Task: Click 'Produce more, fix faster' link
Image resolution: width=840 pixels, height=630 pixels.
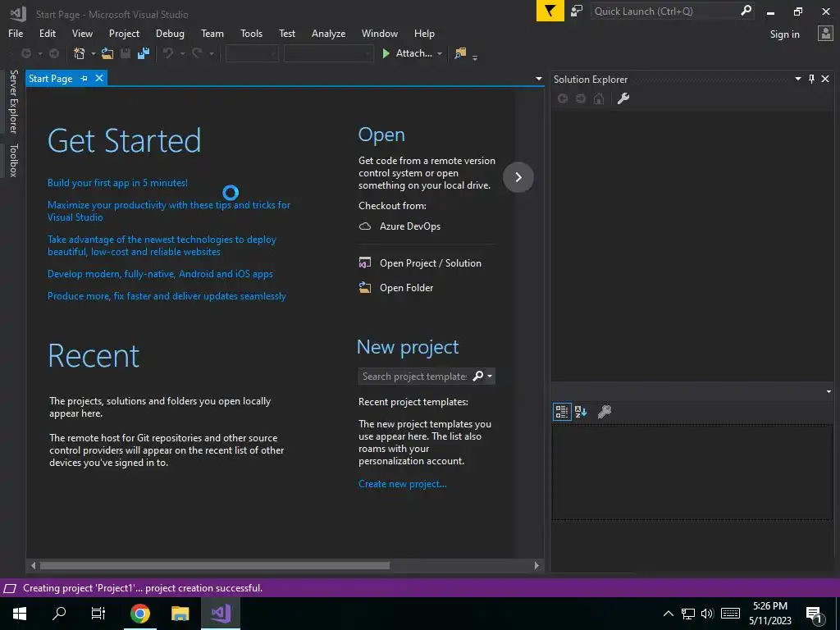Action: (x=167, y=295)
